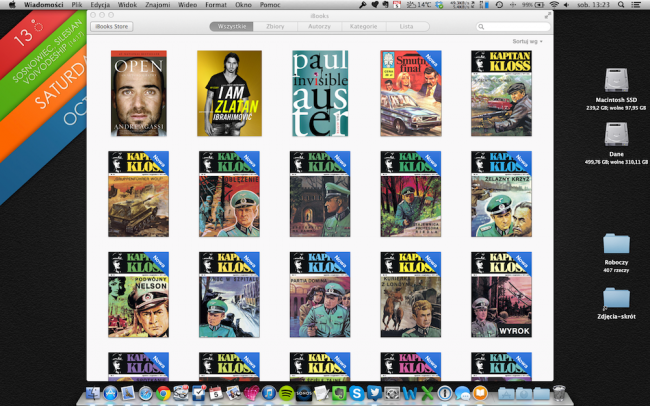Image resolution: width=650 pixels, height=406 pixels.
Task: Switch to the Kategorie tab
Action: (x=364, y=26)
